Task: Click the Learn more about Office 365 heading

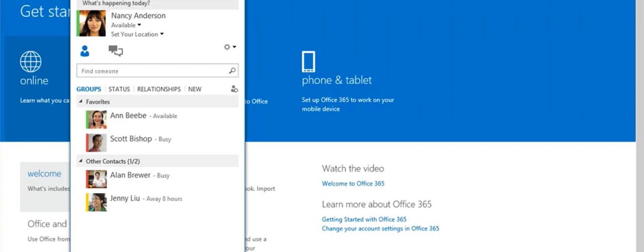Action: point(377,204)
